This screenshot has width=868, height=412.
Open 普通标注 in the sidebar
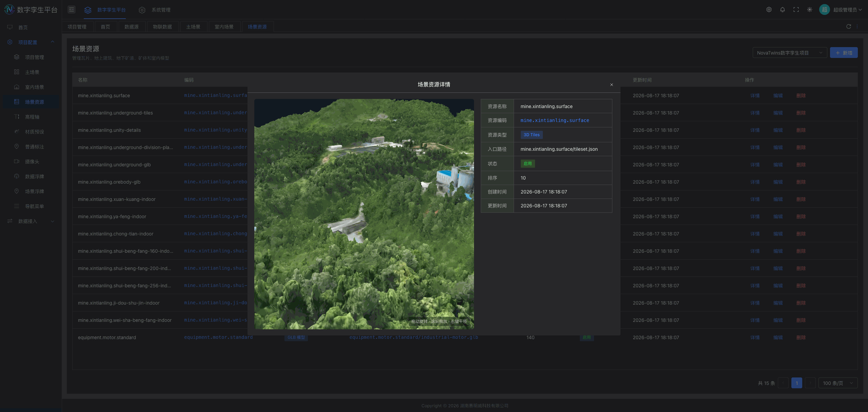(31, 146)
